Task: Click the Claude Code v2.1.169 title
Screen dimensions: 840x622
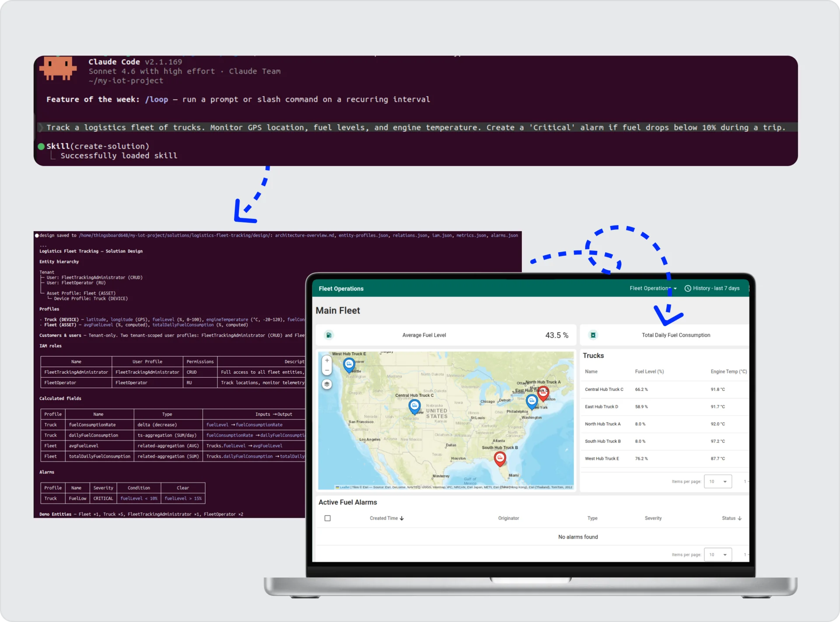Action: (135, 62)
